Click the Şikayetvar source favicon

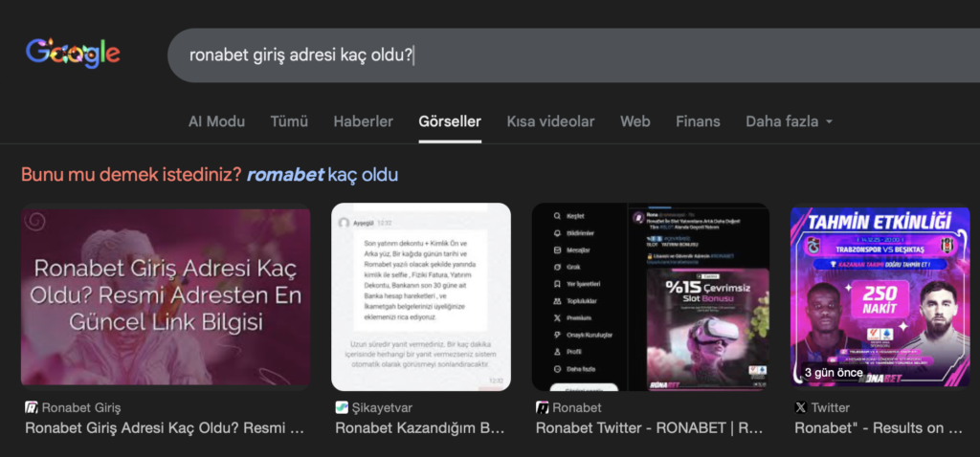click(342, 407)
